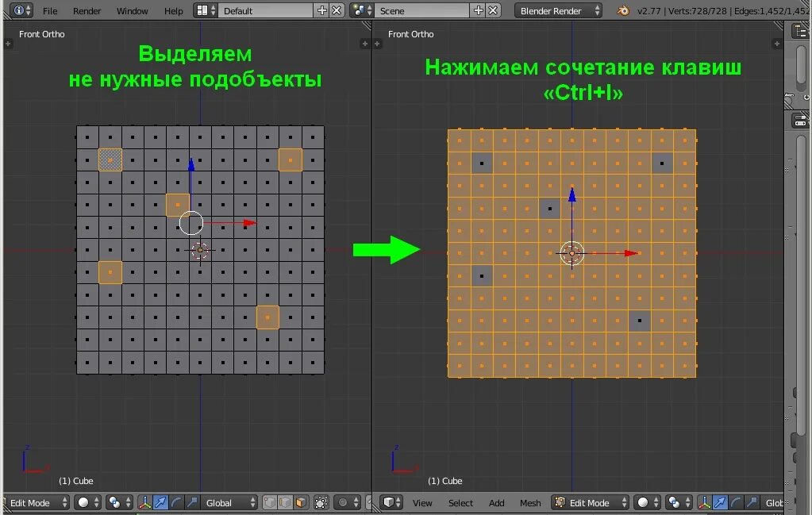The width and height of the screenshot is (812, 515).
Task: Open the Mesh menu in right viewport
Action: click(x=529, y=503)
